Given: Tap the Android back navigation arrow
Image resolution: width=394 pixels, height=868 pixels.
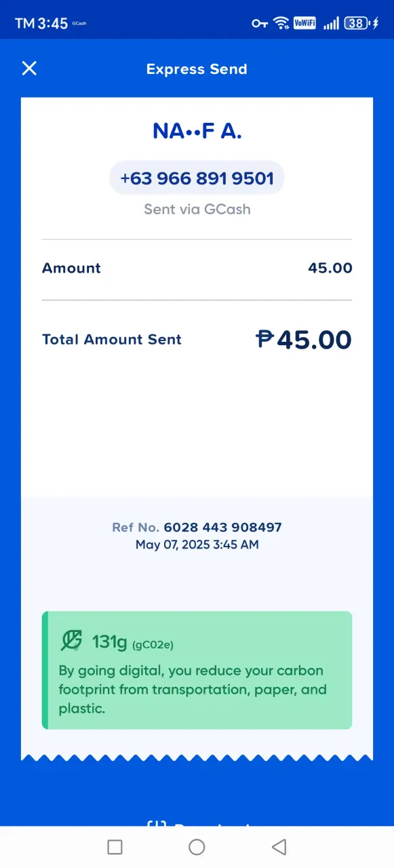Looking at the screenshot, I should pos(279,846).
